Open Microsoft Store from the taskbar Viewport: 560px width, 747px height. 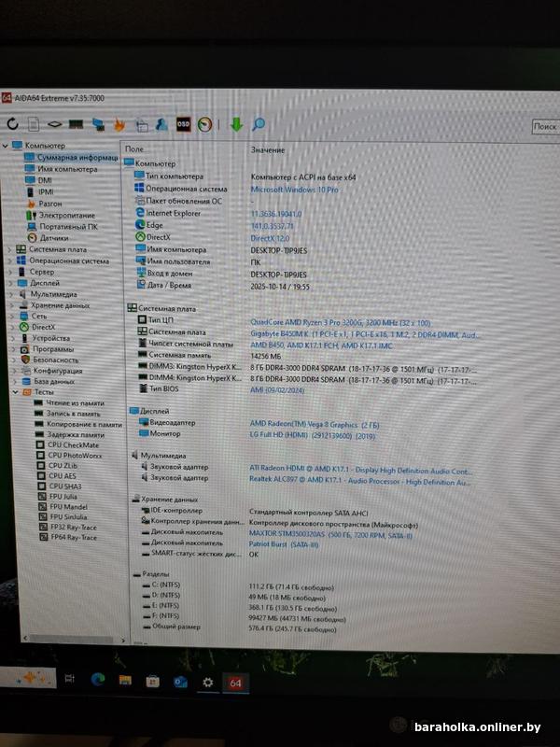coord(152,681)
